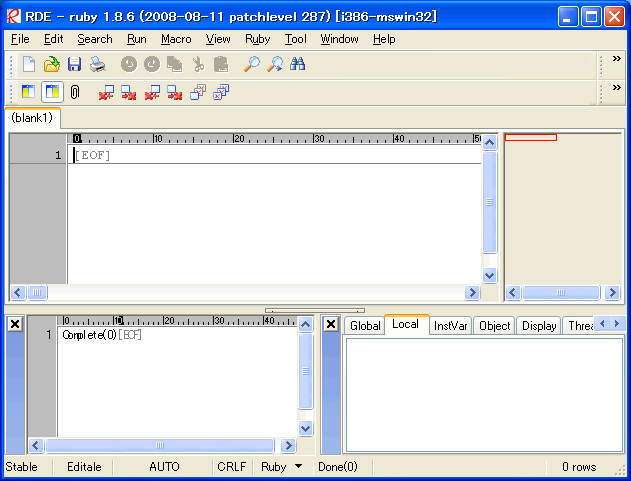
Task: Click the 'Done(0)' status bar text
Action: [338, 467]
